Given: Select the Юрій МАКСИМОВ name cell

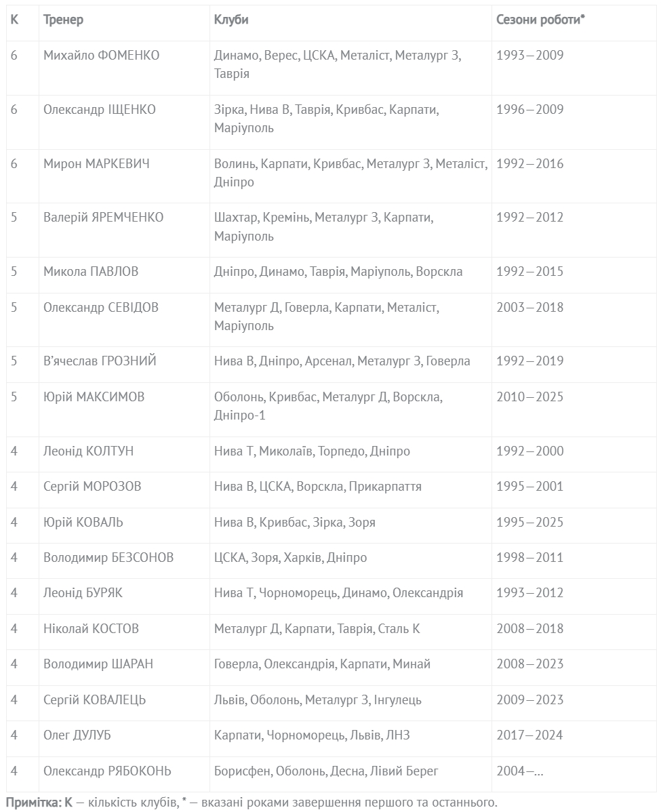Looking at the screenshot, I should pos(124,409).
